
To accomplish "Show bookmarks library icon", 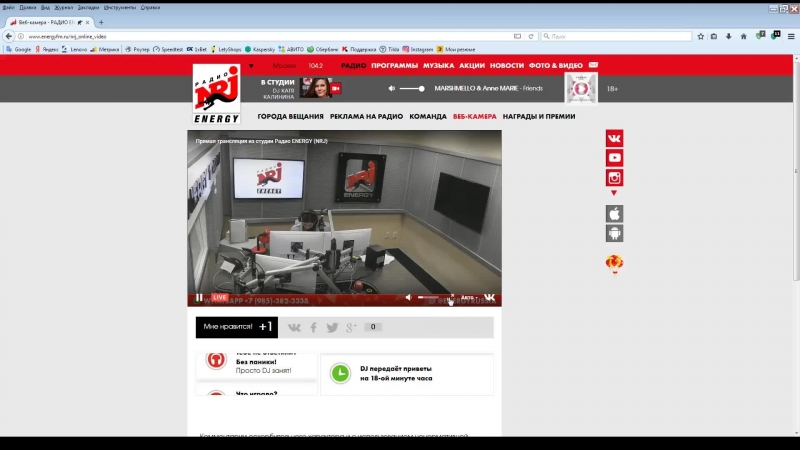I will [x=714, y=36].
